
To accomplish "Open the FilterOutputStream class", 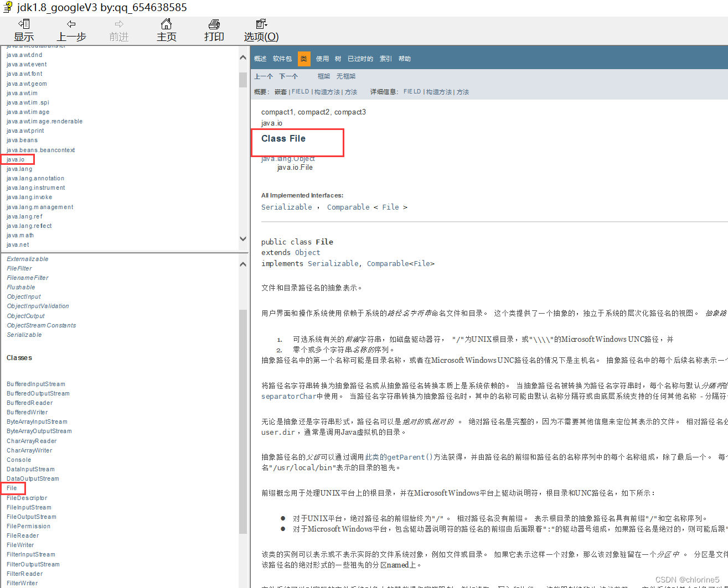I will coord(33,564).
